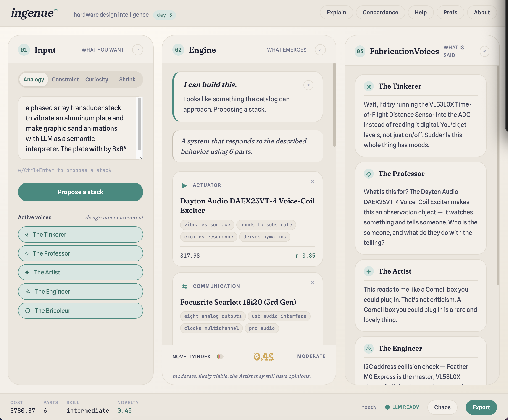This screenshot has height=420, width=508.
Task: Expand the Engine panel icon
Action: (x=320, y=50)
